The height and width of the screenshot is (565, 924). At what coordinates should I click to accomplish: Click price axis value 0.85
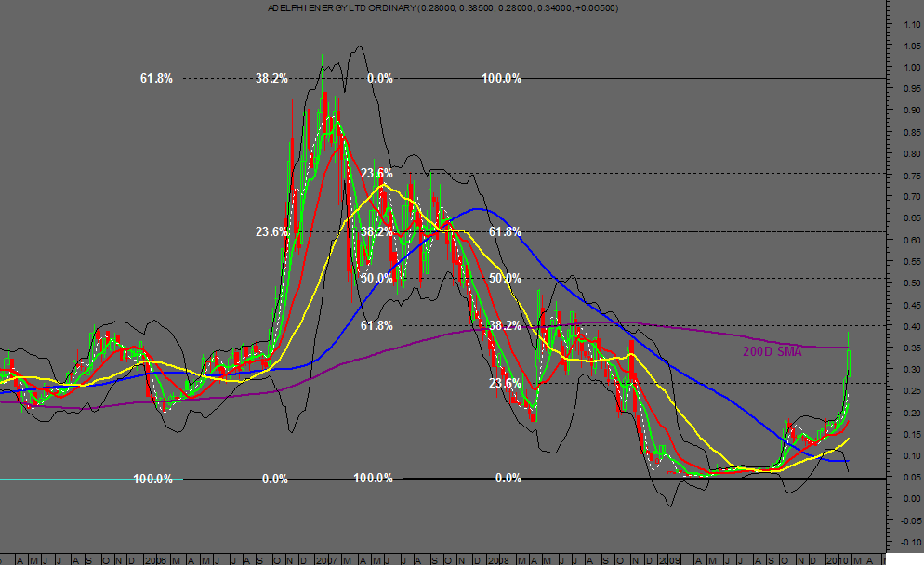point(912,132)
